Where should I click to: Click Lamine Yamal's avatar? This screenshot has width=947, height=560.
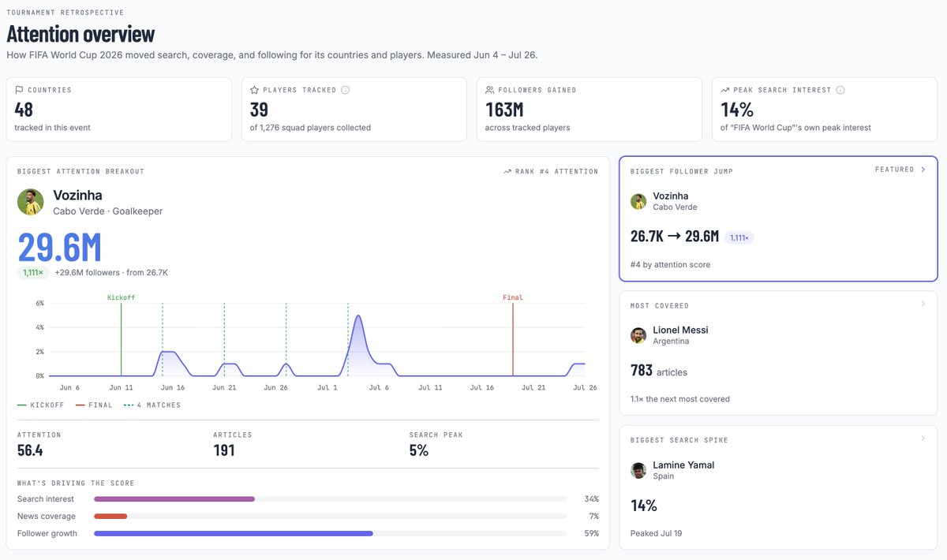point(638,470)
